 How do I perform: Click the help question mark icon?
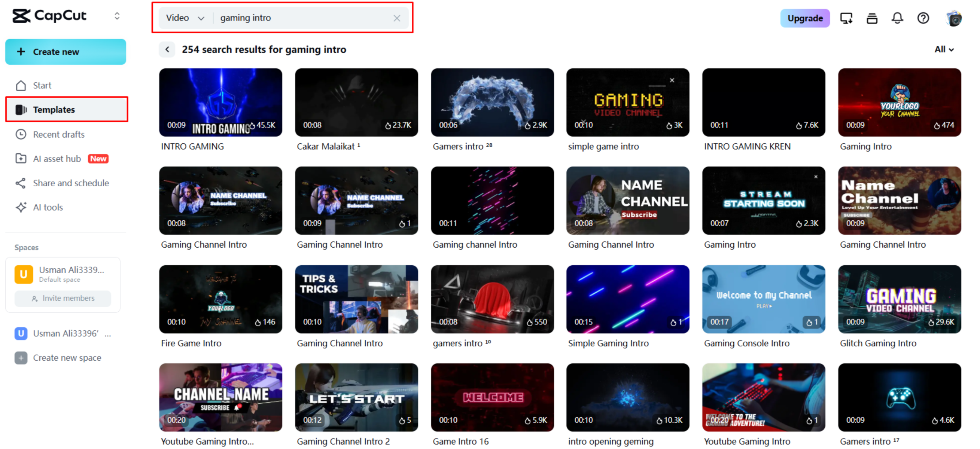click(923, 18)
